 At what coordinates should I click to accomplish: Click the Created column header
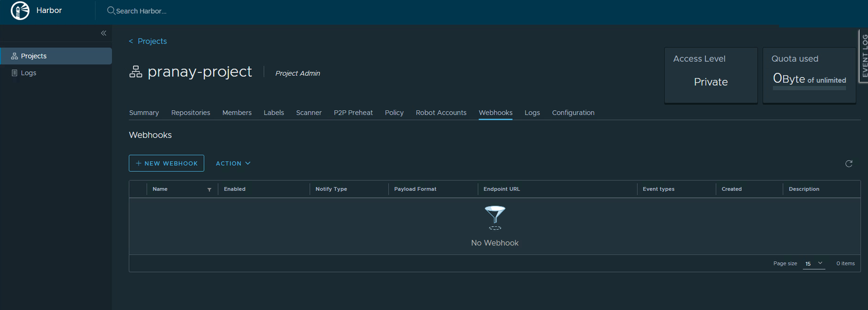point(731,189)
